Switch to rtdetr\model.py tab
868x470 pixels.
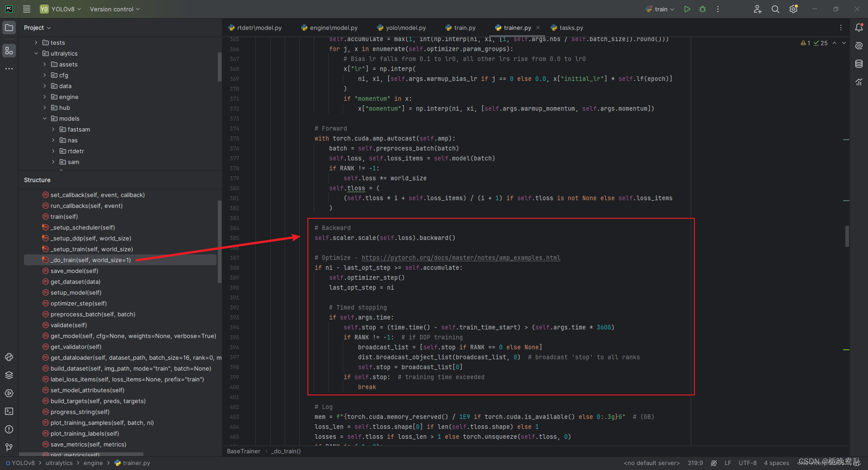pos(255,28)
